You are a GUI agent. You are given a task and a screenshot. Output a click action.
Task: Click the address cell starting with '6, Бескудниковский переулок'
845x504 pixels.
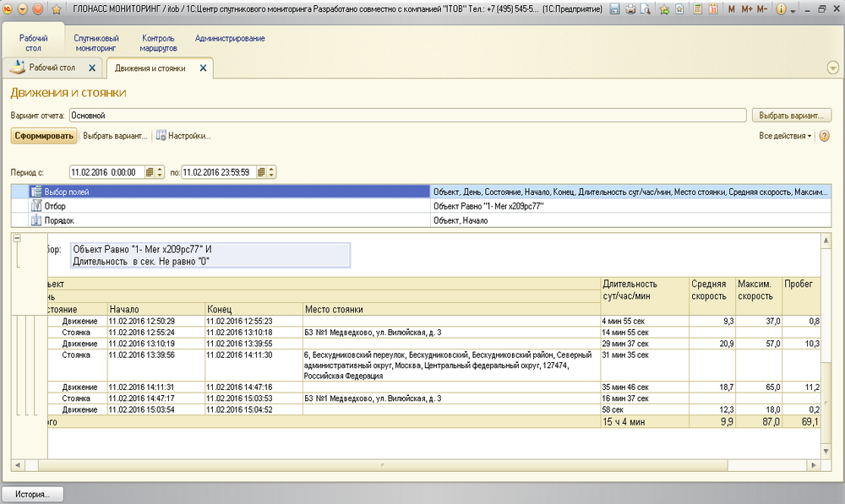(x=451, y=365)
